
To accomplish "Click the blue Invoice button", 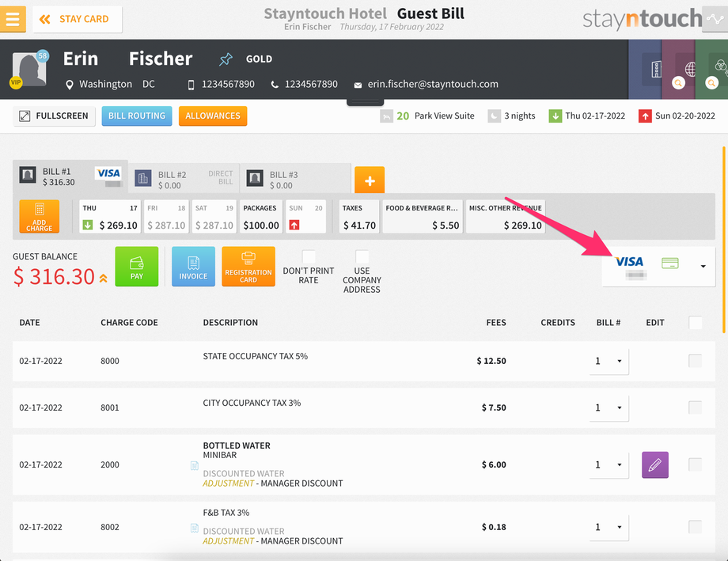I will [x=193, y=267].
